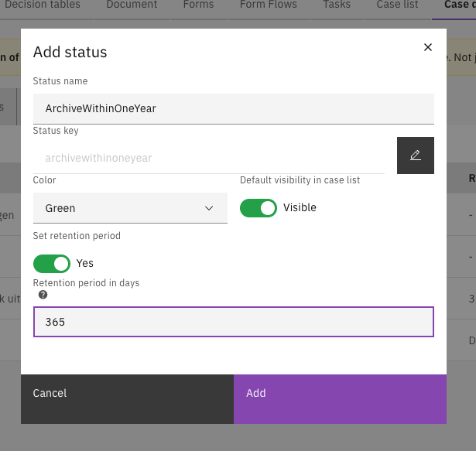Image resolution: width=476 pixels, height=451 pixels.
Task: Close the Add status dialog with X
Action: tap(427, 48)
